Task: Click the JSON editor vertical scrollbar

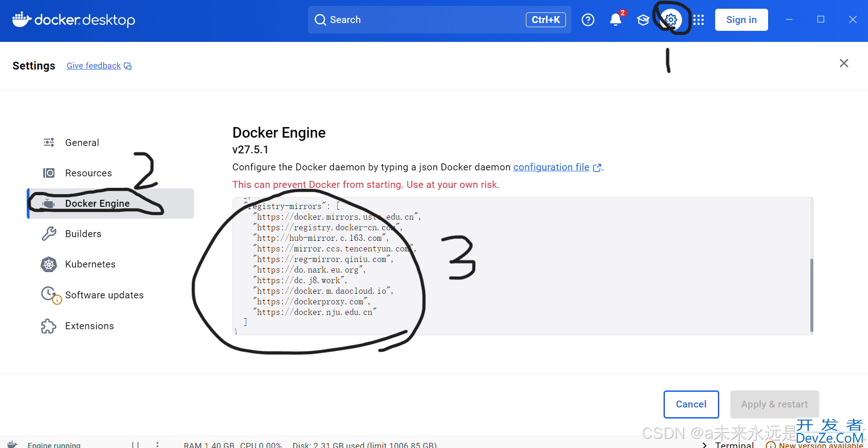Action: click(811, 295)
